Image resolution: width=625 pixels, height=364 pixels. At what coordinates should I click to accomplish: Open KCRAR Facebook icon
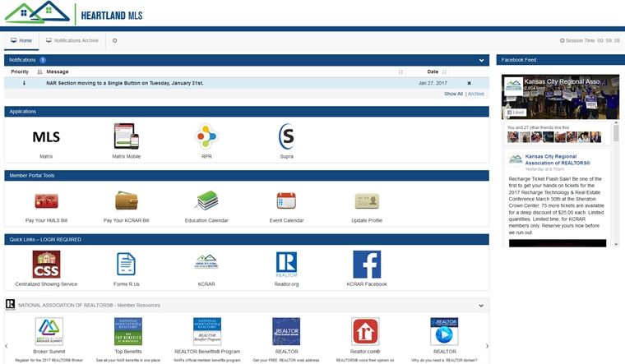coord(367,265)
